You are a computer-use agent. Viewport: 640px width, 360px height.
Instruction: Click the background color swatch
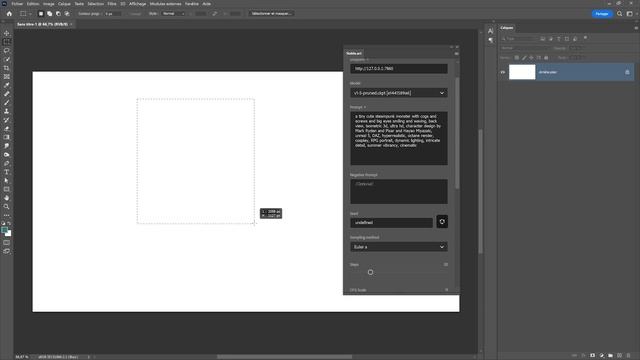(9, 234)
